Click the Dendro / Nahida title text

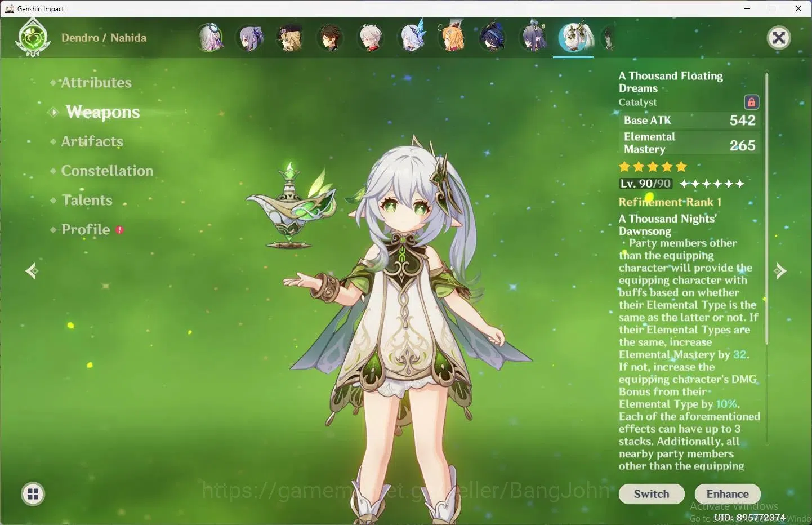[104, 38]
